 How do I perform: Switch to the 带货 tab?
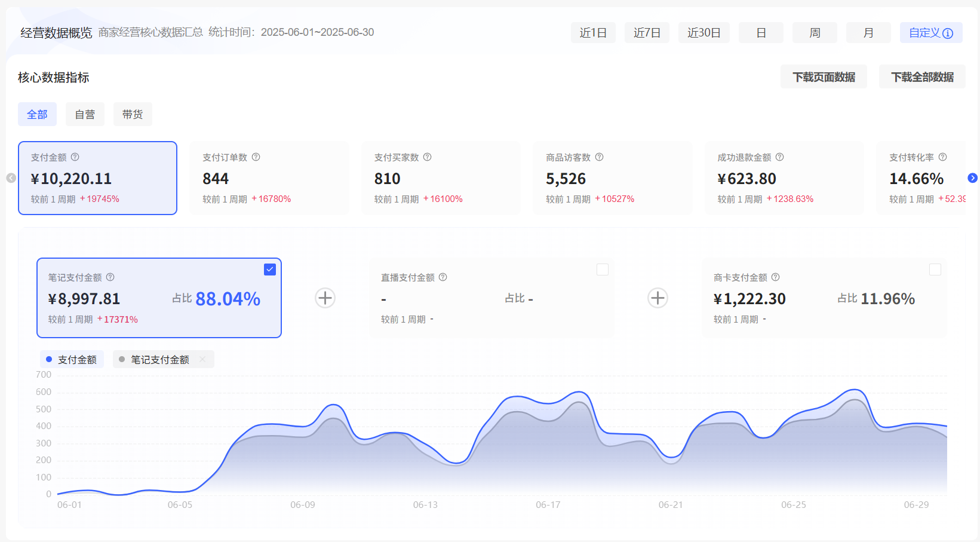pyautogui.click(x=133, y=114)
